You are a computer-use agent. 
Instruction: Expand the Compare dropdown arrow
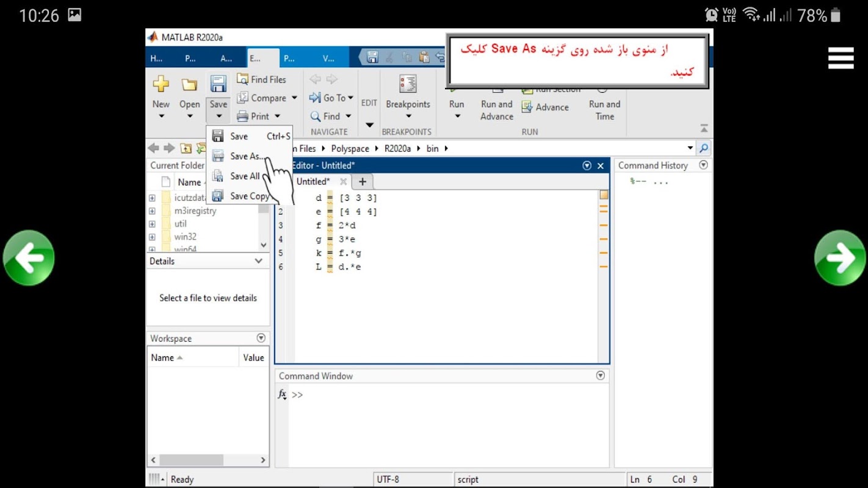click(x=294, y=98)
